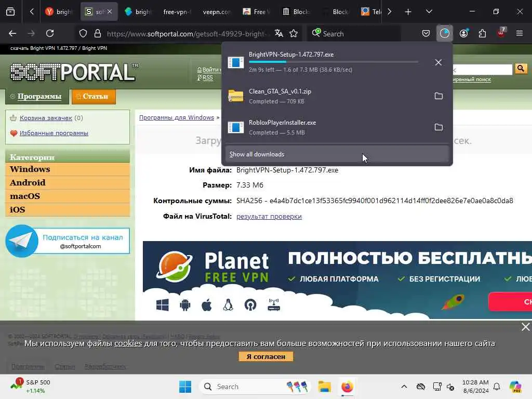The image size is (532, 399).
Task: Switch to the first bright tab with Yandex icon
Action: [x=59, y=12]
